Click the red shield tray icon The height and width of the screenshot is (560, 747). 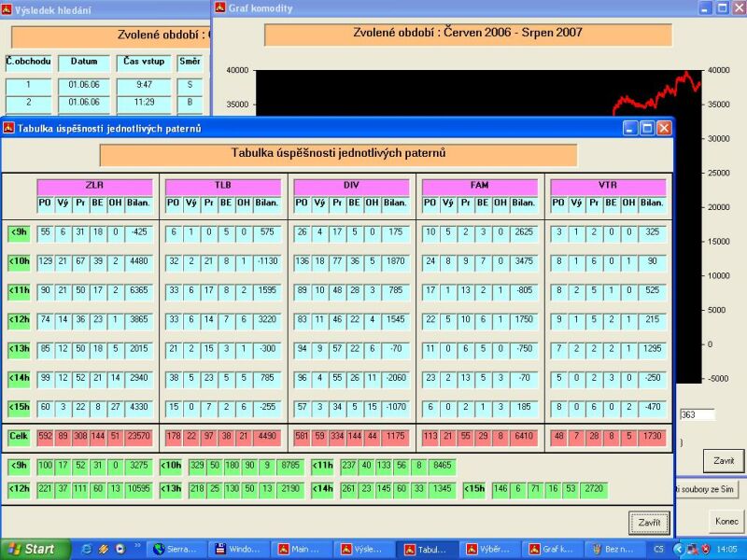click(705, 549)
